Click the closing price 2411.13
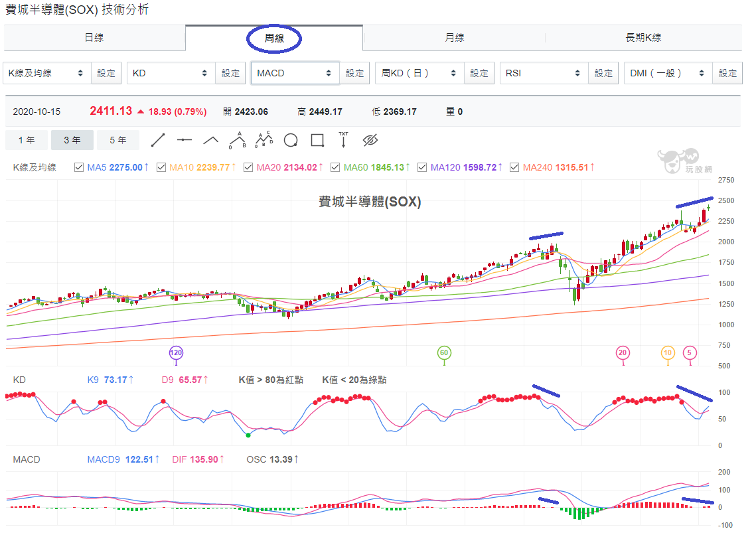This screenshot has height=533, width=756. click(111, 111)
